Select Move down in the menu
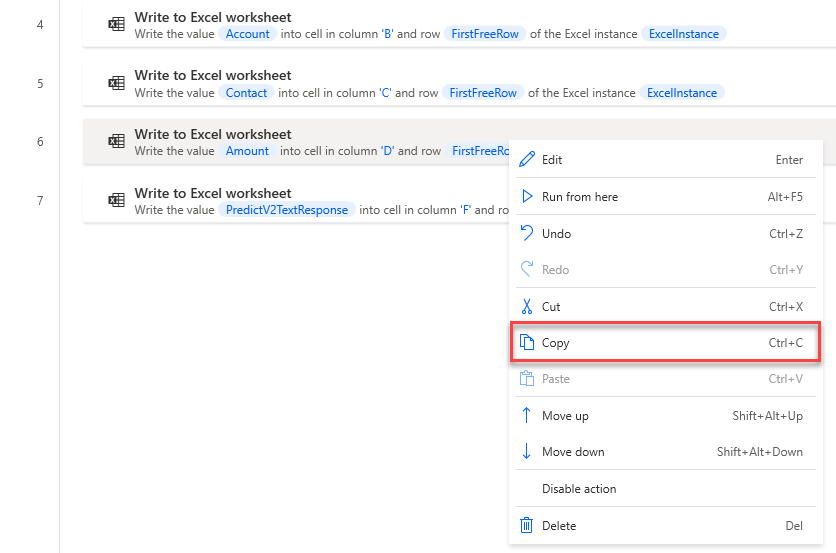The image size is (836, 553). coord(665,452)
